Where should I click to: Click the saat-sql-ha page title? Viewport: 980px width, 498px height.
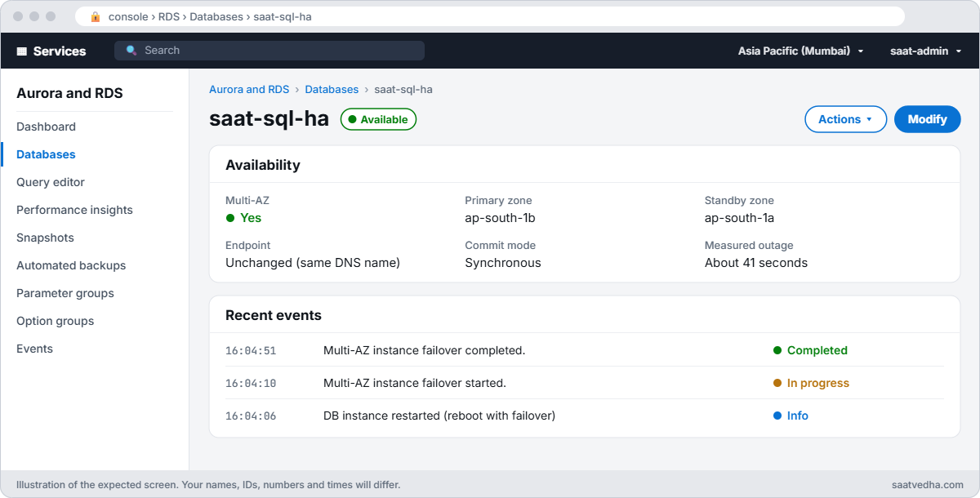[x=269, y=119]
